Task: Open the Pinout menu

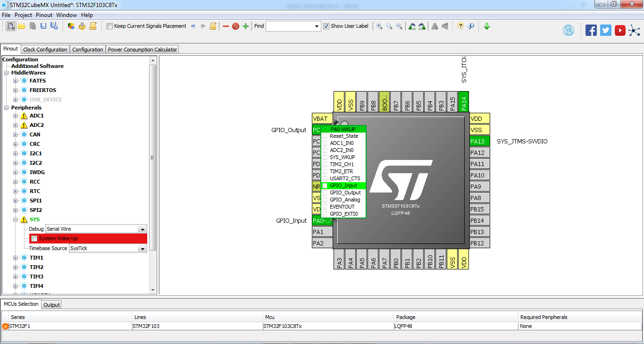Action: tap(44, 15)
